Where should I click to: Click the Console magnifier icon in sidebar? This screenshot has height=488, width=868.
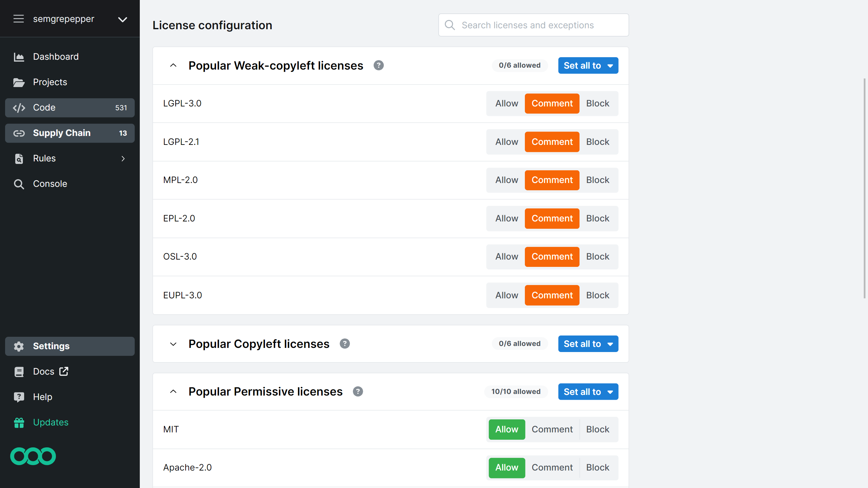[x=19, y=184]
